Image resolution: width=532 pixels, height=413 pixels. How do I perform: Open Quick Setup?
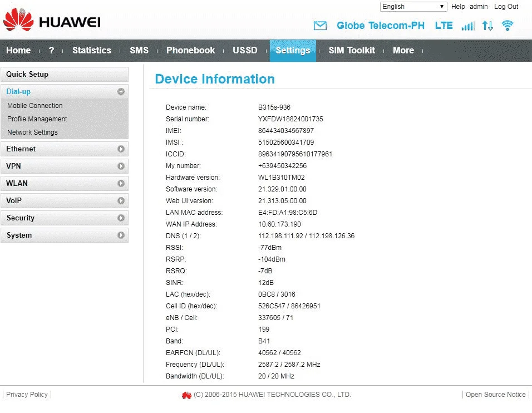(x=65, y=75)
